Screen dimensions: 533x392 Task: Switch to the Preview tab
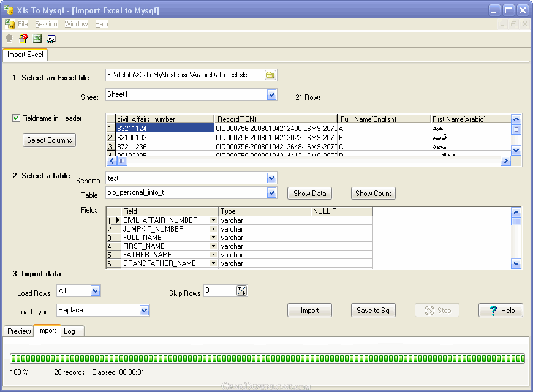pyautogui.click(x=19, y=331)
